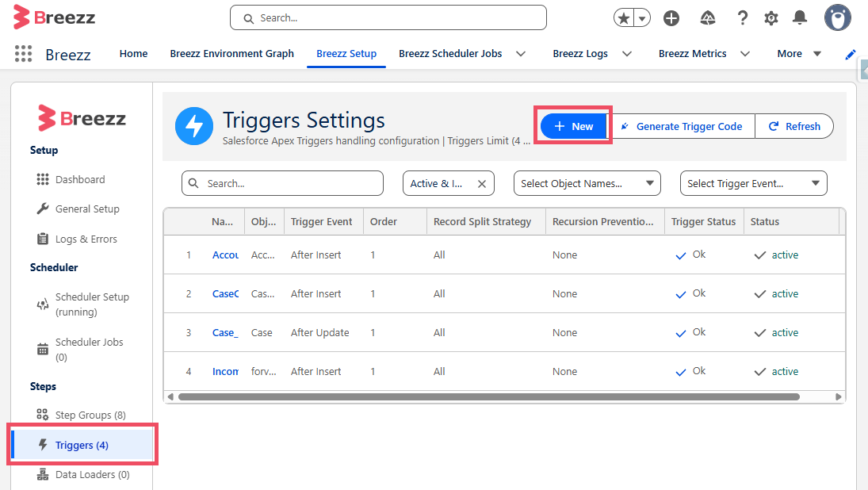Open the Select Trigger Event dropdown
Screen dimensions: 868x490
point(753,183)
